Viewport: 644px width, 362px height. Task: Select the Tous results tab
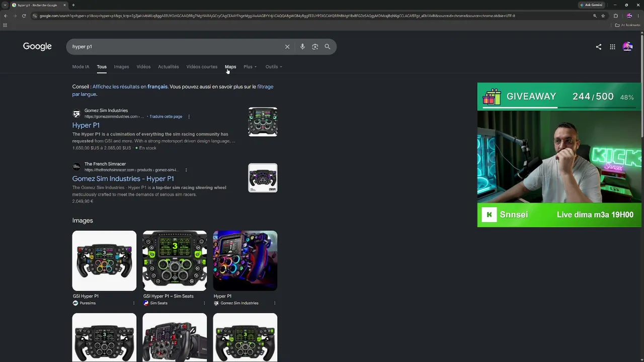click(102, 67)
